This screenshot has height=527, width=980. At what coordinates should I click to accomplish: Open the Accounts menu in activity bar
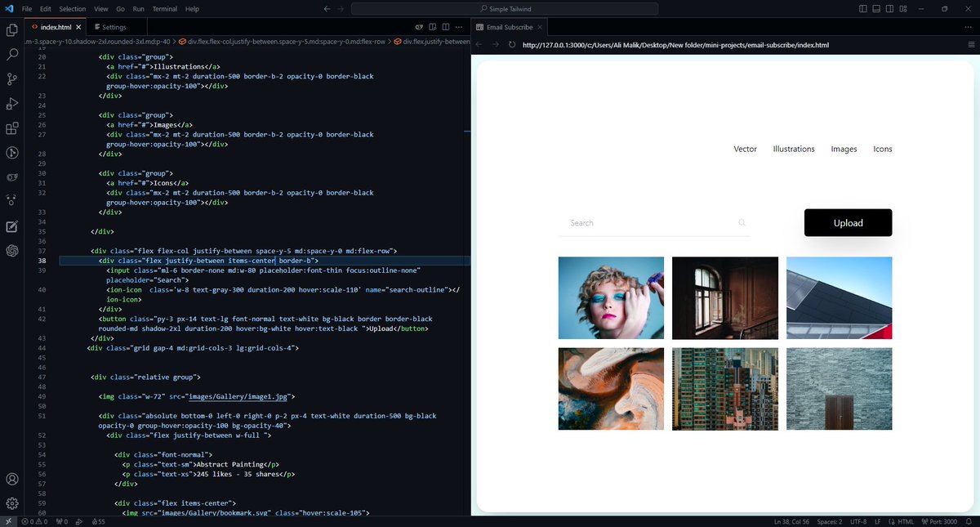pyautogui.click(x=12, y=480)
